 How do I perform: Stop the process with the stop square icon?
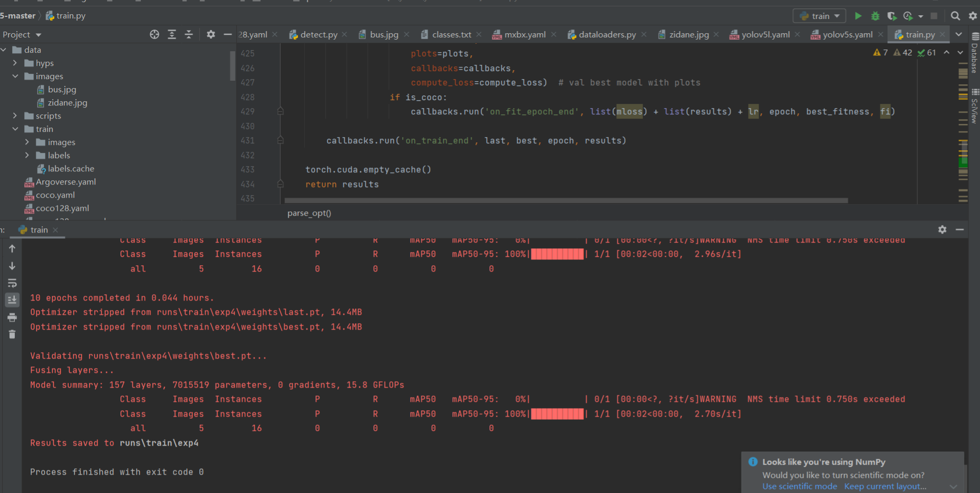tap(934, 16)
